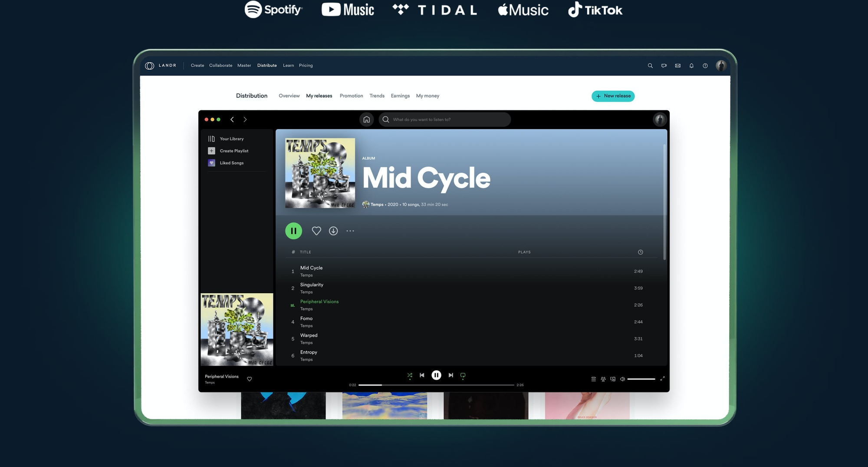Click the duration clock column header

[x=641, y=252]
